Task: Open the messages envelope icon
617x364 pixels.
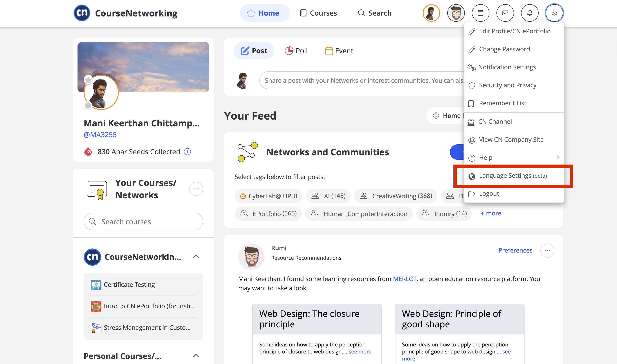Action: (505, 13)
